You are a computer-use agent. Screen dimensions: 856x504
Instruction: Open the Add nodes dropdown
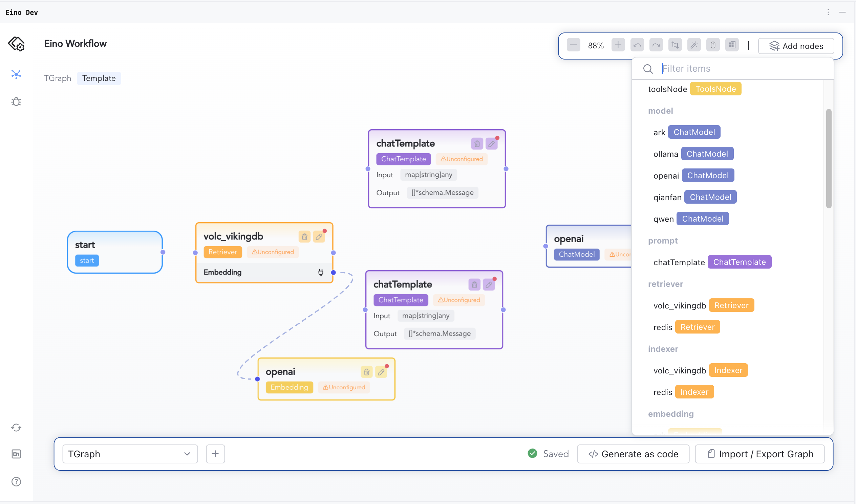click(x=796, y=46)
